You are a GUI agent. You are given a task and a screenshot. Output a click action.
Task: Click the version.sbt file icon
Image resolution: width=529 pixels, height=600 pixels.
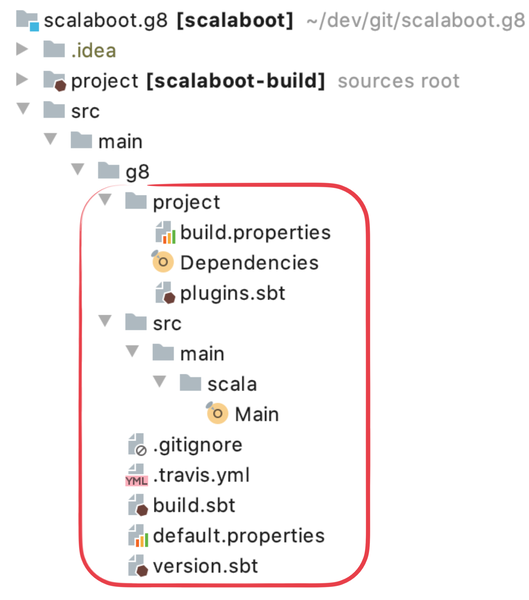tap(138, 566)
